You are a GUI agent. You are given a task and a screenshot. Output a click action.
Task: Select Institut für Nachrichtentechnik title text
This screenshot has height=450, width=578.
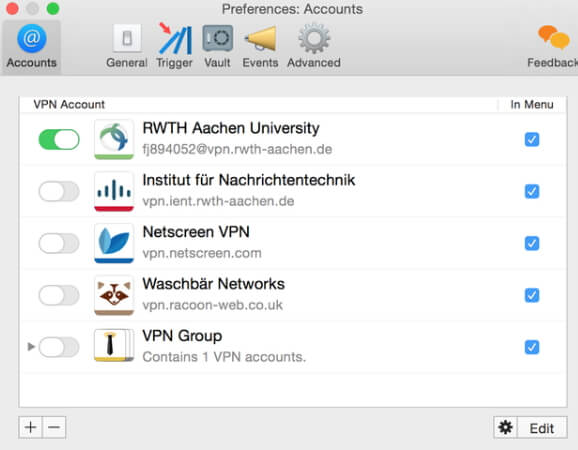pos(249,180)
